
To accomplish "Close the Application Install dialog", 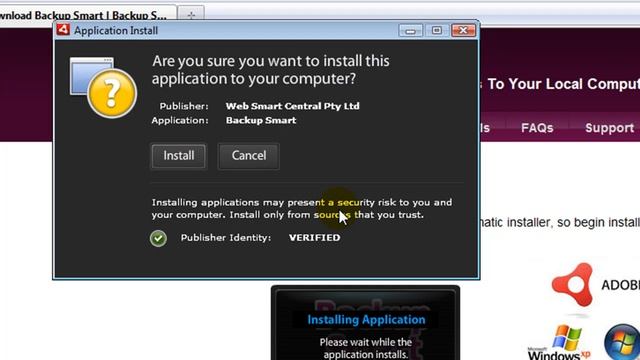I will pyautogui.click(x=463, y=31).
